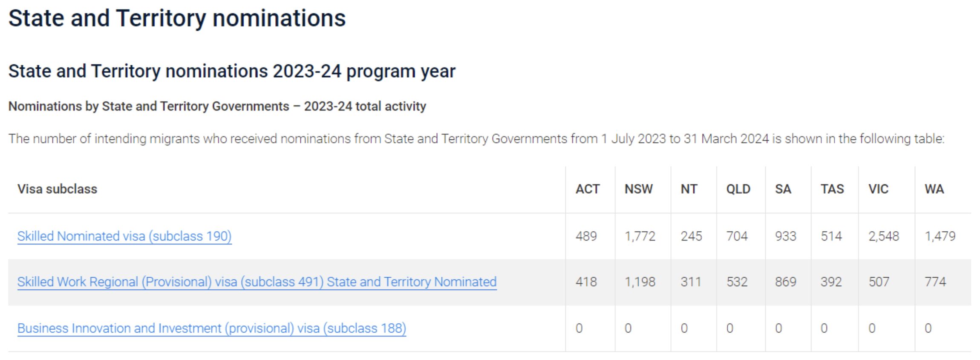980x360 pixels.
Task: Open the Skilled Nominated visa subclass 190 link
Action: point(124,236)
